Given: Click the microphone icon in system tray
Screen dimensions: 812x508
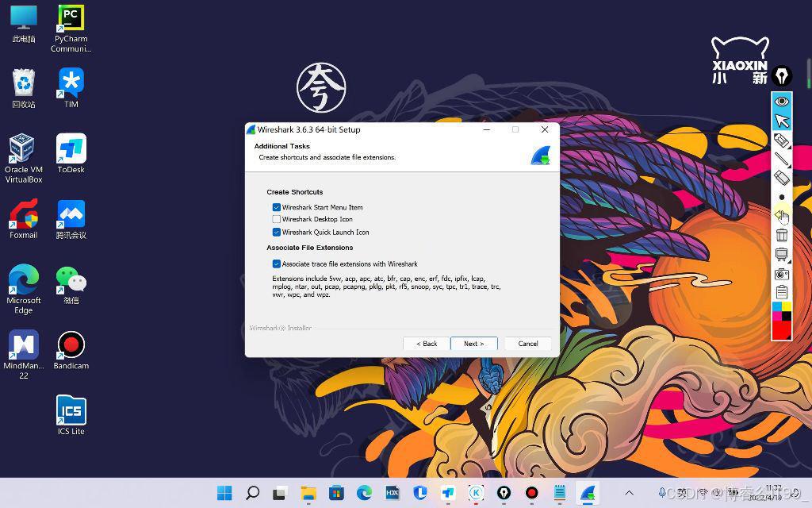Looking at the screenshot, I should pos(661,492).
